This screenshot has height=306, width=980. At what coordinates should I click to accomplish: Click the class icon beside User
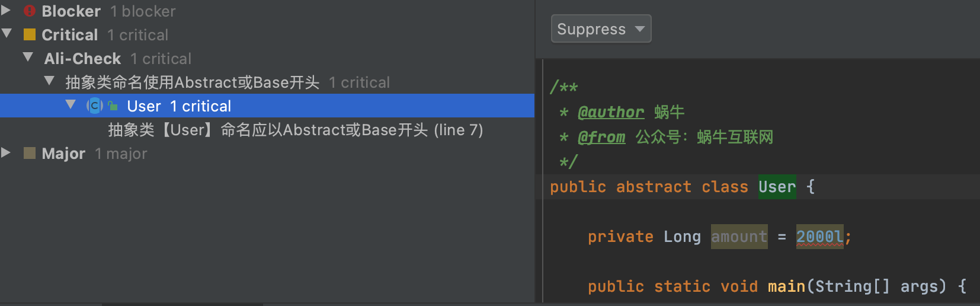[x=95, y=106]
